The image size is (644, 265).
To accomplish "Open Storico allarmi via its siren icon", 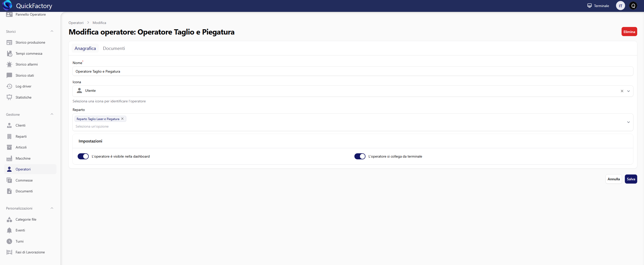I will [9, 64].
